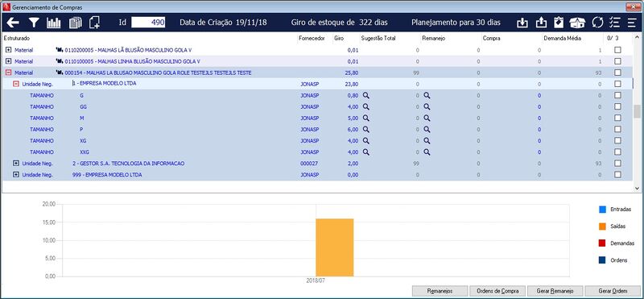Tick the checkbox for TAMANHO P

point(617,129)
